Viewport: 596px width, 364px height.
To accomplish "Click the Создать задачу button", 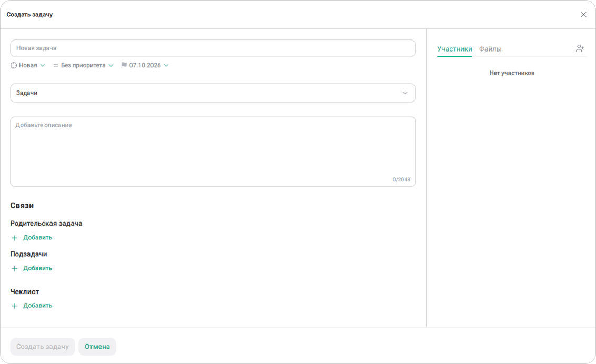I will 43,347.
